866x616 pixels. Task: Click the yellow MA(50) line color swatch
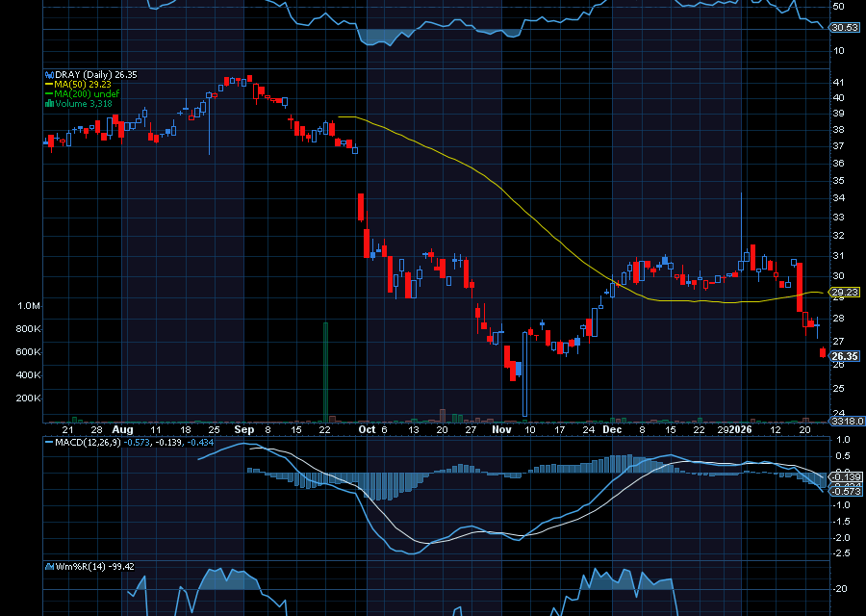48,85
